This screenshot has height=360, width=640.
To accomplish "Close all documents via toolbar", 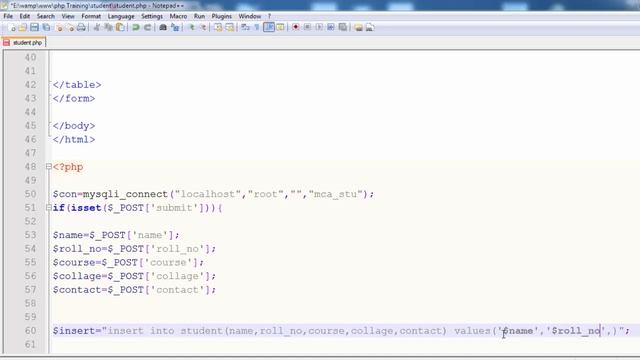I will tap(71, 27).
